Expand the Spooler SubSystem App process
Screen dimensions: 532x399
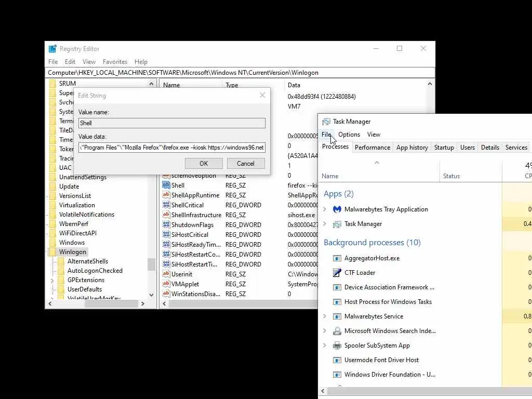click(x=325, y=345)
